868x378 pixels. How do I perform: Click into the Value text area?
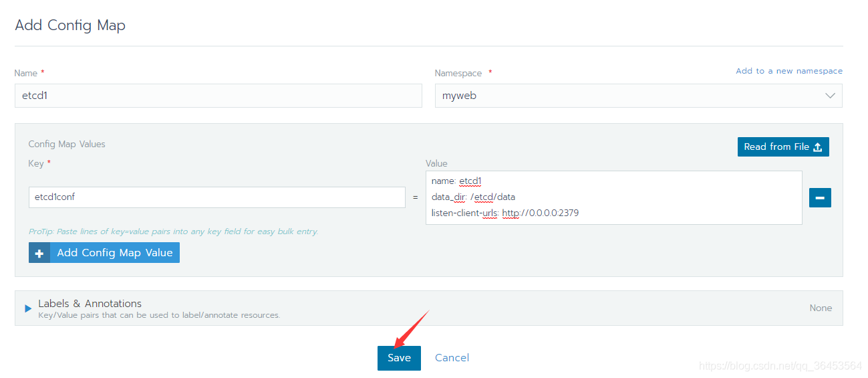pos(613,197)
